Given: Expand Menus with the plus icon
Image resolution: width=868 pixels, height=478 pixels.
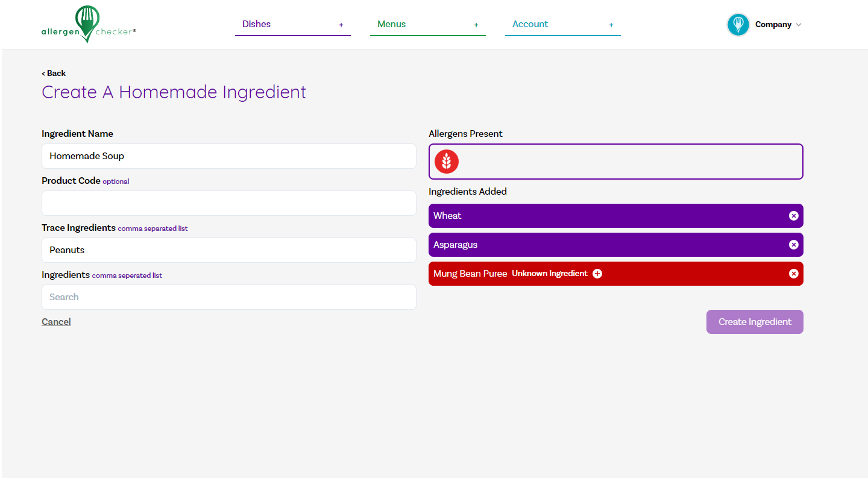Looking at the screenshot, I should coord(476,25).
